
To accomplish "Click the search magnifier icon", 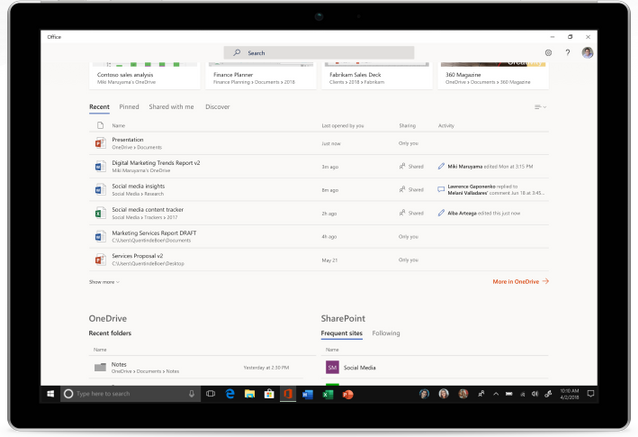I will tap(237, 52).
